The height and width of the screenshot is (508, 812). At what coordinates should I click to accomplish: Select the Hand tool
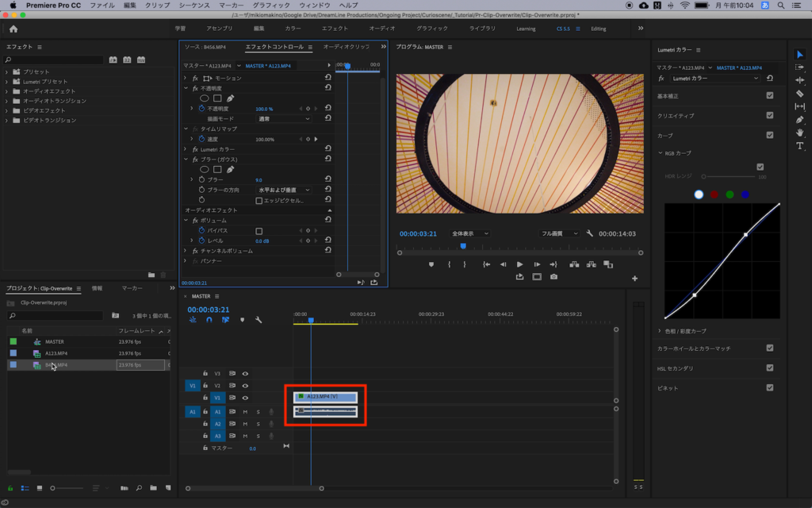(799, 133)
